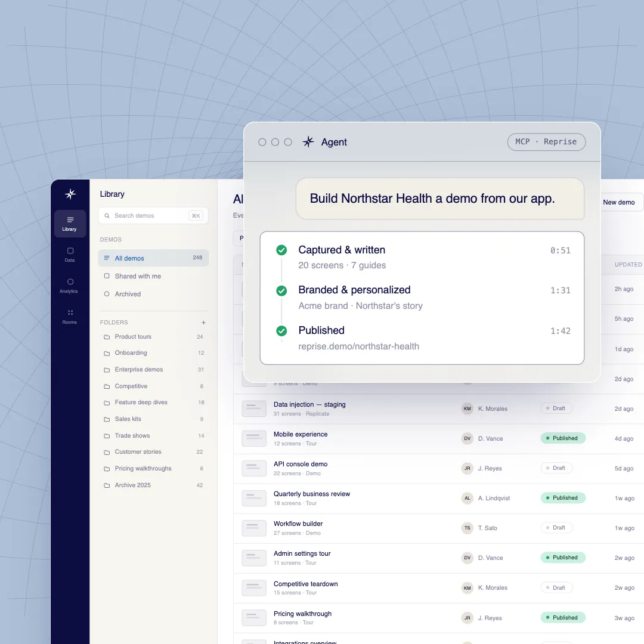Open thumbnail of Admin settings tour
This screenshot has height=644, width=644.
[x=254, y=558]
